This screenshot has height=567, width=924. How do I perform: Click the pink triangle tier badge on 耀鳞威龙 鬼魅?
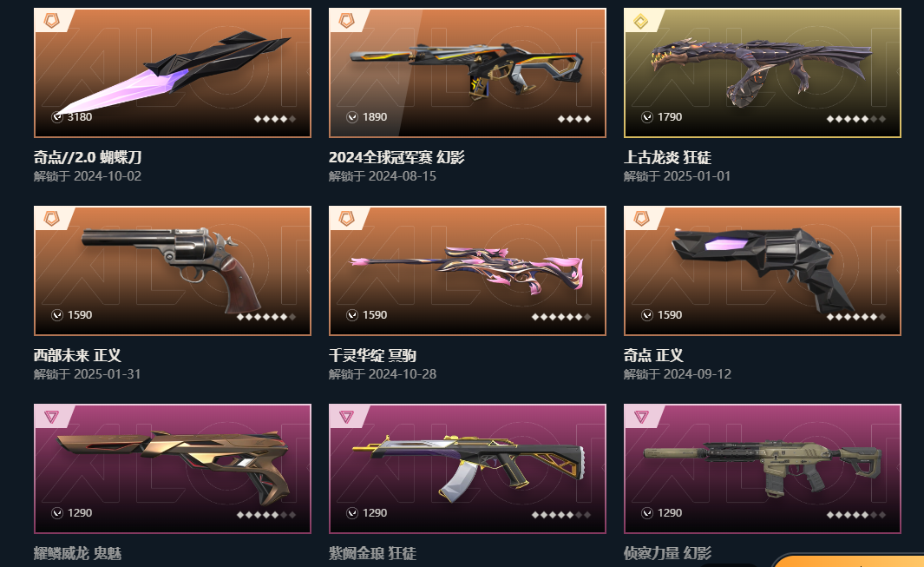click(52, 417)
